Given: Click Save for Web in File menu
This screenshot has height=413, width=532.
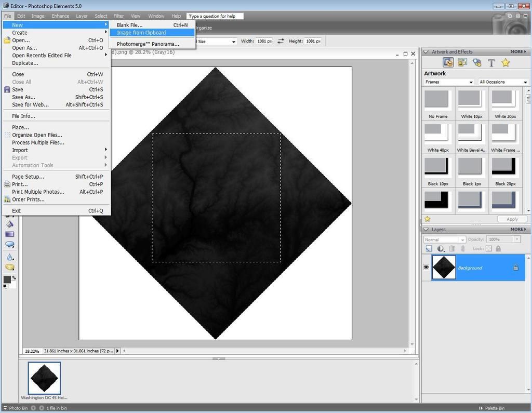Looking at the screenshot, I should [30, 104].
